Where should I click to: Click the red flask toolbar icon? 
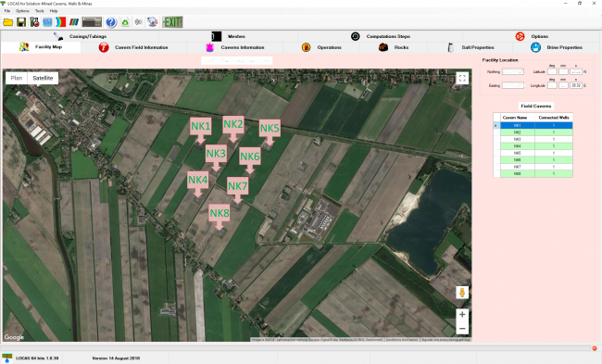pos(34,22)
